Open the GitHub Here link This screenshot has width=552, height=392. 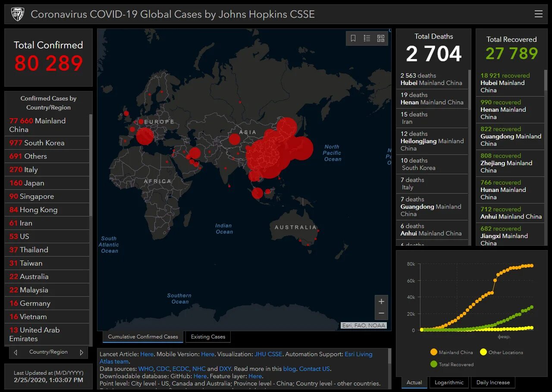tap(200, 376)
